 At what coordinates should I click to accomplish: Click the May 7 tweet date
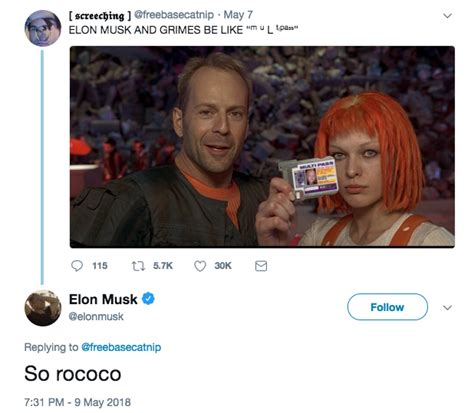[238, 15]
